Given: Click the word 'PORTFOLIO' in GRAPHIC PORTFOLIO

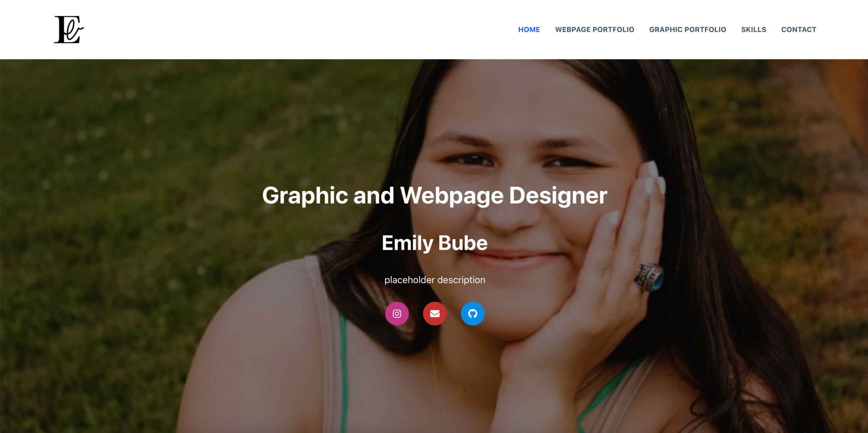Looking at the screenshot, I should click(x=707, y=30).
